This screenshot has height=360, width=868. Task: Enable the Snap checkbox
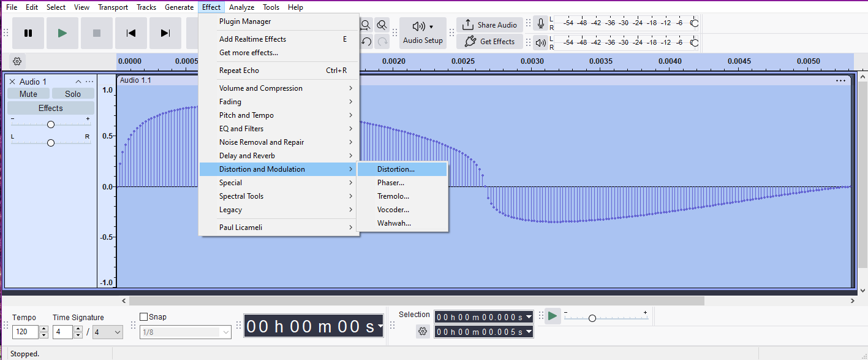[144, 317]
